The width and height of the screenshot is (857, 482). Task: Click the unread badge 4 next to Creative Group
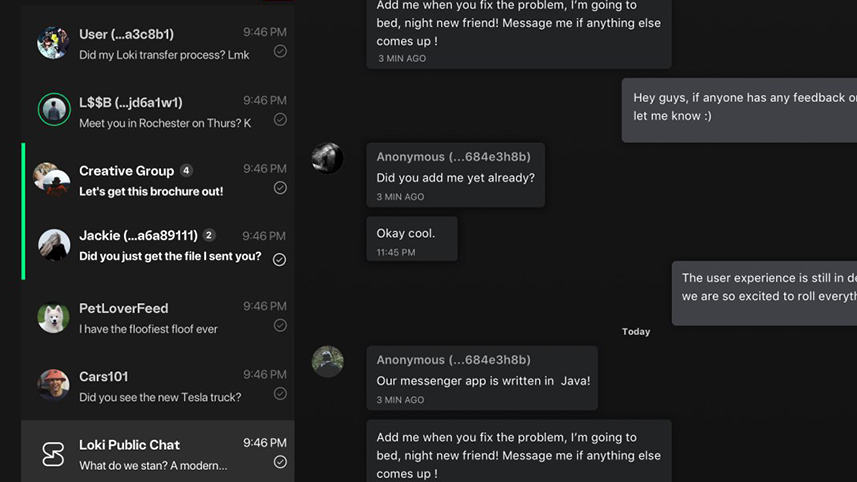coord(186,171)
